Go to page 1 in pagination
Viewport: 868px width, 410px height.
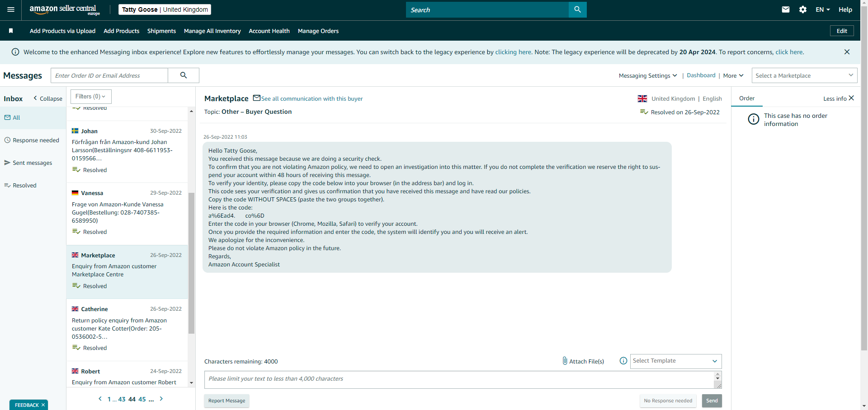click(x=109, y=399)
